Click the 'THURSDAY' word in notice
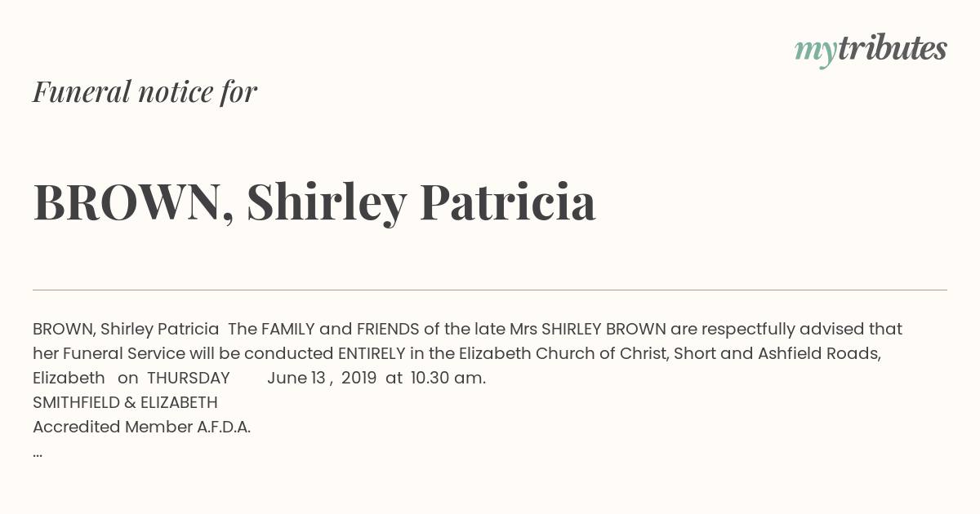Viewport: 980px width, 514px height. coord(189,378)
